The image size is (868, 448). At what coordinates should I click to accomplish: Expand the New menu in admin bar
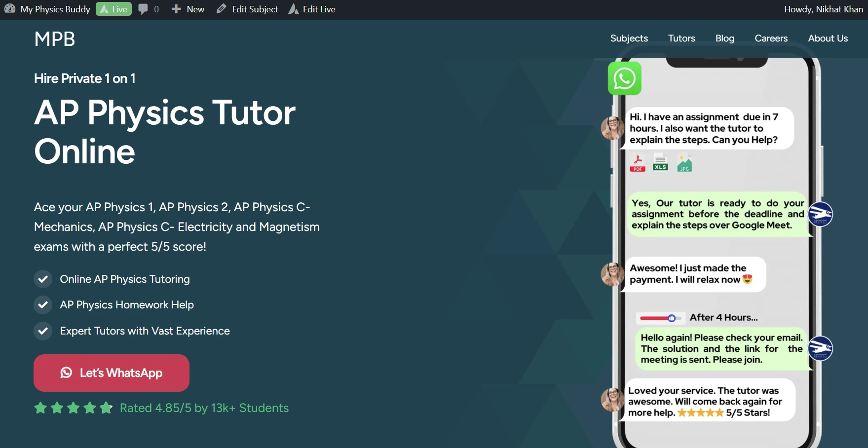(x=188, y=9)
